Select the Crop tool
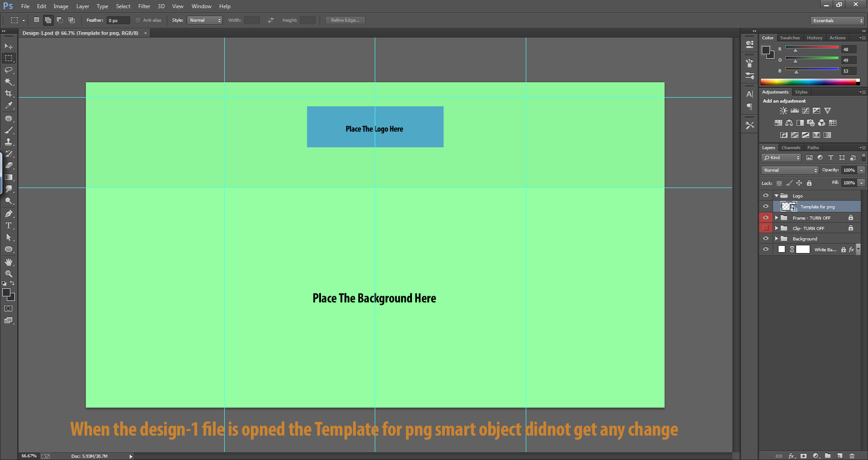868x460 pixels. [9, 94]
